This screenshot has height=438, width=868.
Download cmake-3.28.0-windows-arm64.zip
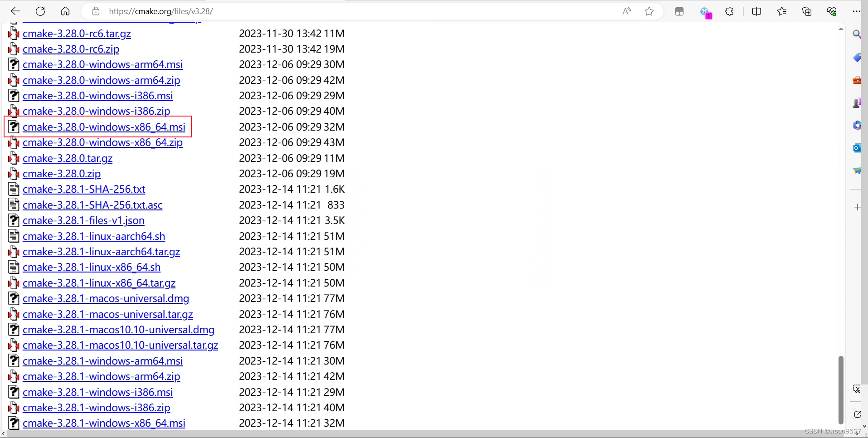101,80
